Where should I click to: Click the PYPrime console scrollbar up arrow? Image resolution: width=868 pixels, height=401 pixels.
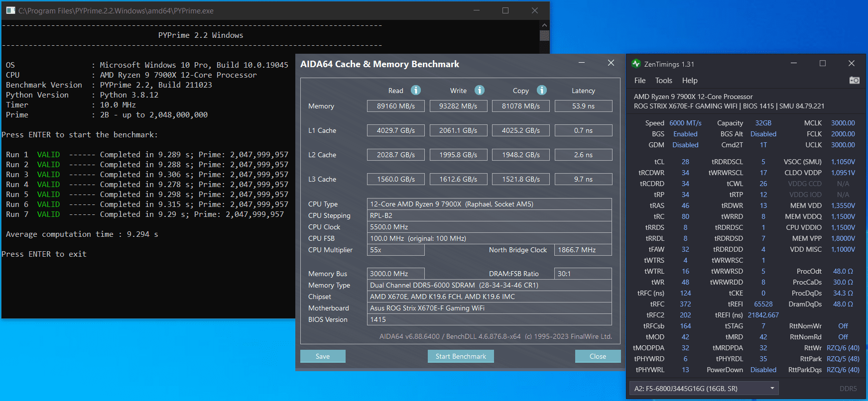pos(544,25)
